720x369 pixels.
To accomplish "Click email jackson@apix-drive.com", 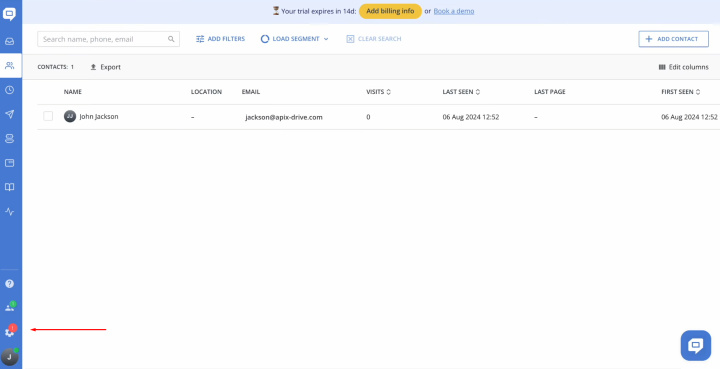I will click(284, 117).
